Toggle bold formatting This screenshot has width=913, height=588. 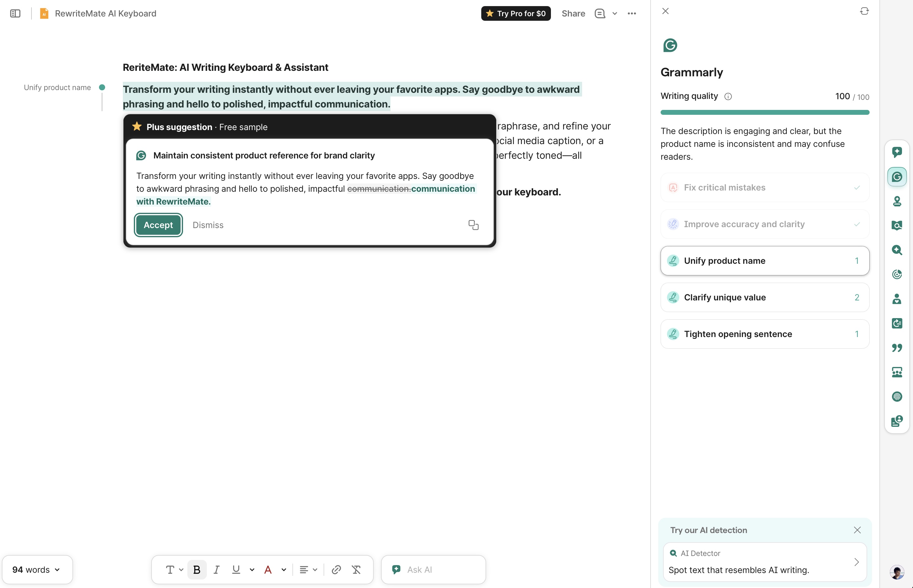click(197, 570)
